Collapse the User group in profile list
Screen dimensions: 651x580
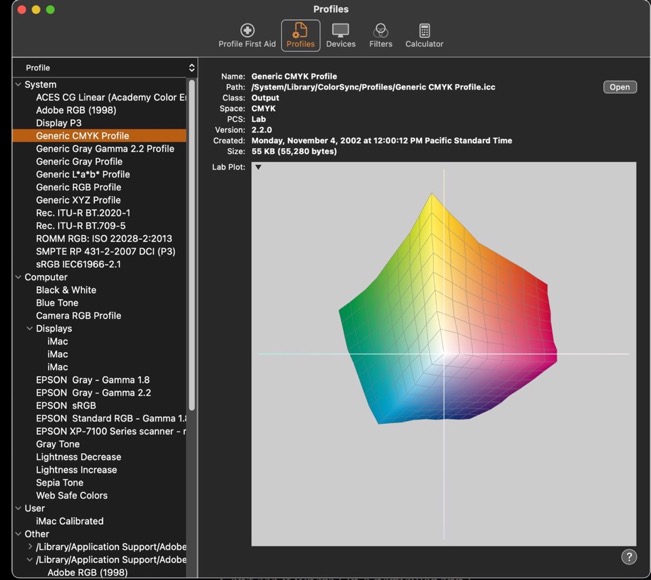pos(18,509)
